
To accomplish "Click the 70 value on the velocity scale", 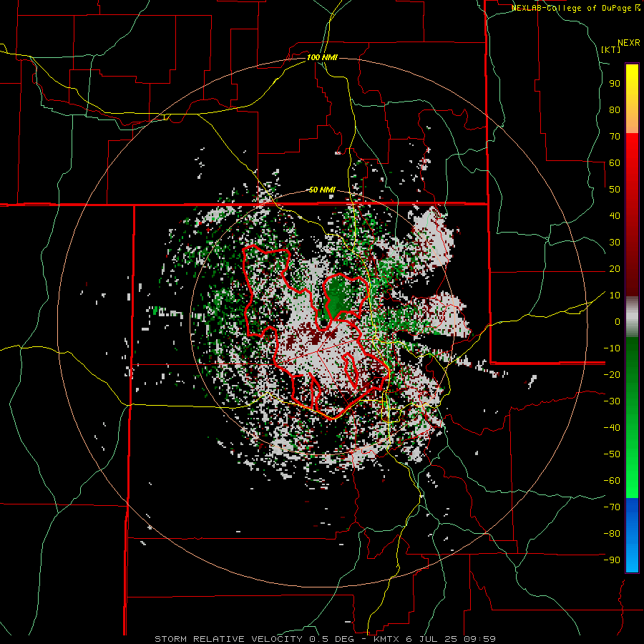I will pos(615,137).
